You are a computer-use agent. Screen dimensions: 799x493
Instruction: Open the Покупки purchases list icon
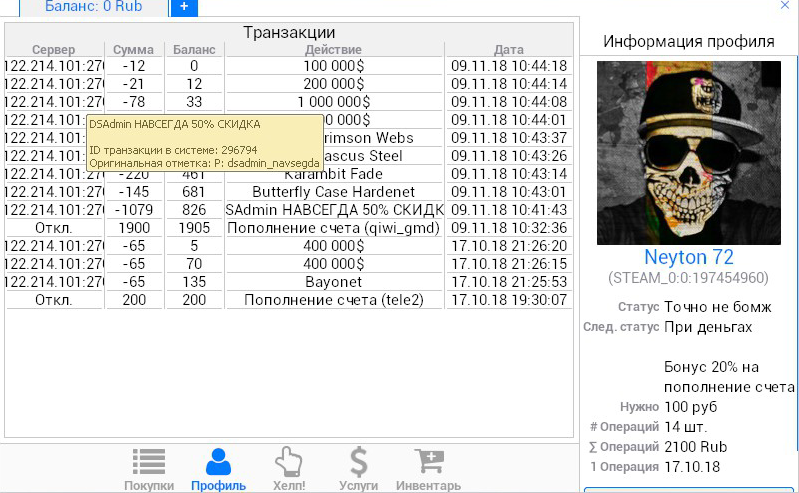click(x=149, y=468)
